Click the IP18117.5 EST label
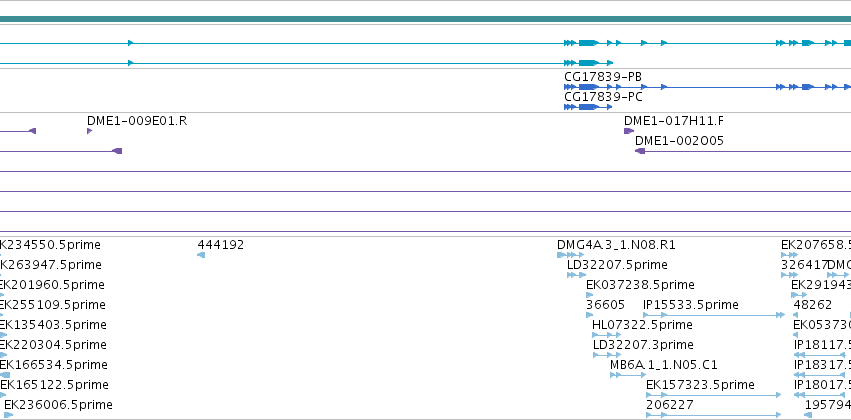Image resolution: width=851 pixels, height=420 pixels. click(822, 345)
